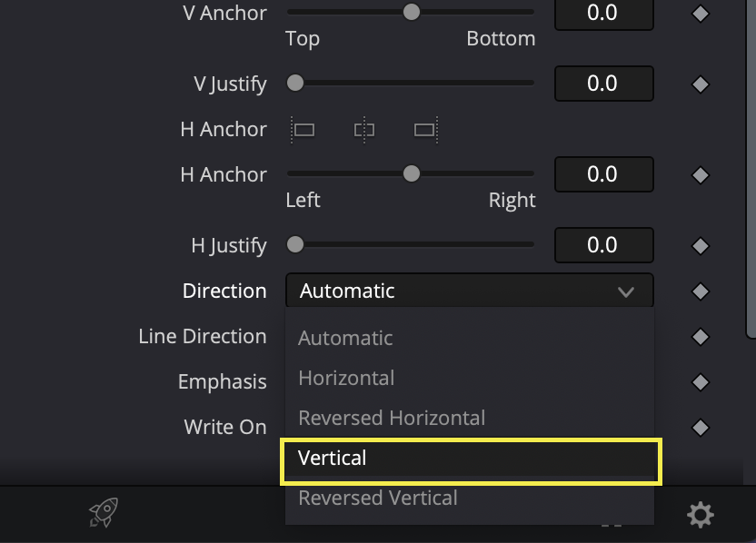The width and height of the screenshot is (756, 543).
Task: Toggle keyframe diamond for Emphasis
Action: click(x=700, y=382)
